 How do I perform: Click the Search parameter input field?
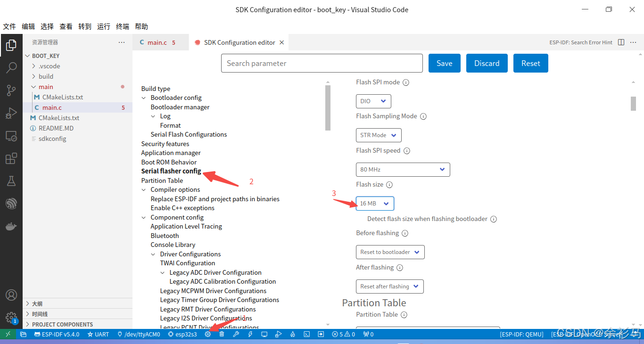[x=322, y=63]
